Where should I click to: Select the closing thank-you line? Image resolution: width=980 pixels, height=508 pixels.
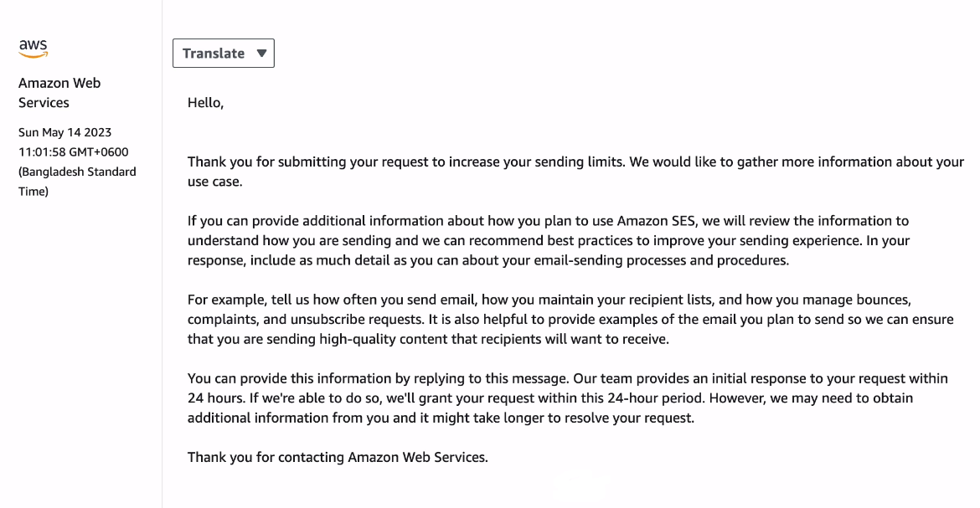pos(338,457)
